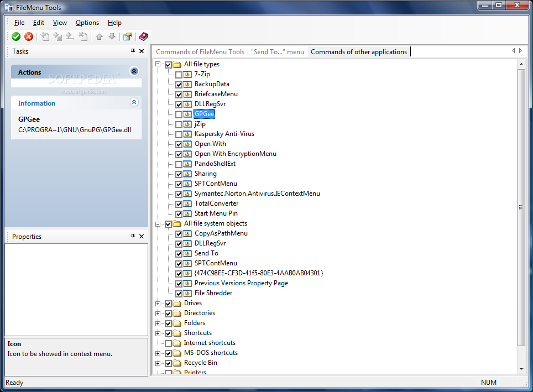
Task: Click the Delete item toolbar icon
Action: [83, 36]
